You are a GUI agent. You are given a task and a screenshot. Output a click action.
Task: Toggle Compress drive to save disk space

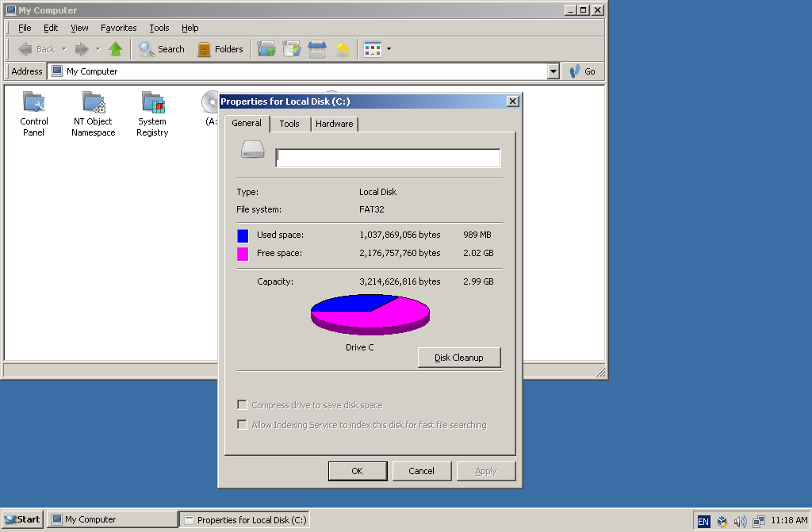(x=242, y=404)
